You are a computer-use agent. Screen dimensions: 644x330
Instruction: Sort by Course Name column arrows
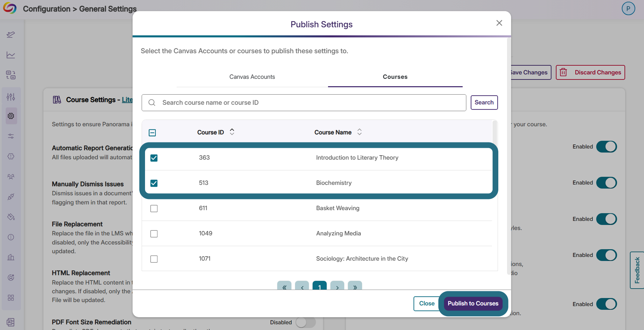click(359, 132)
